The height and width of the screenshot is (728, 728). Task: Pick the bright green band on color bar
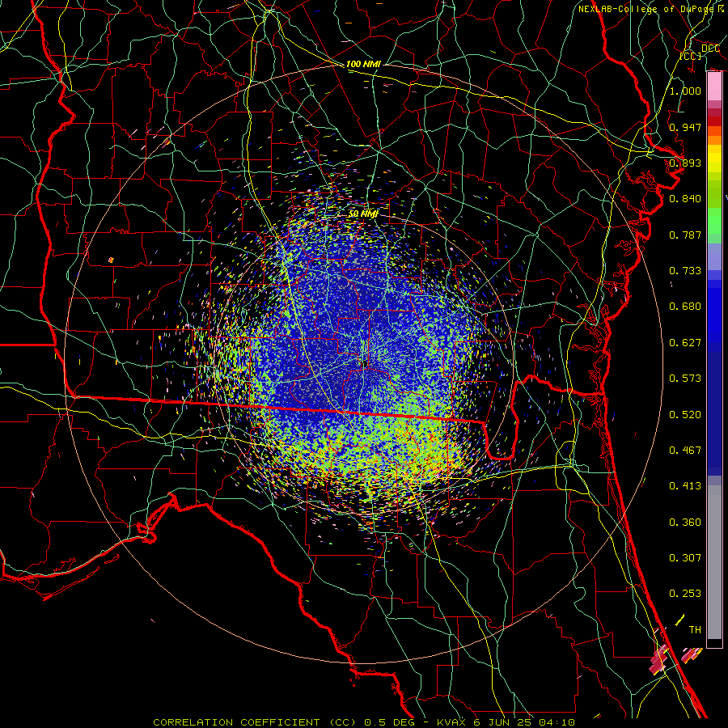coord(714,221)
